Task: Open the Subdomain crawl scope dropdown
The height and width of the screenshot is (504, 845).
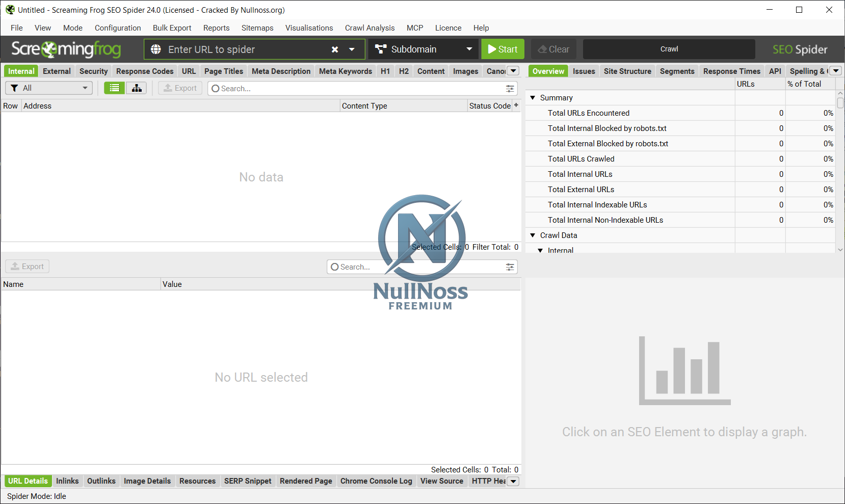Action: pyautogui.click(x=424, y=49)
